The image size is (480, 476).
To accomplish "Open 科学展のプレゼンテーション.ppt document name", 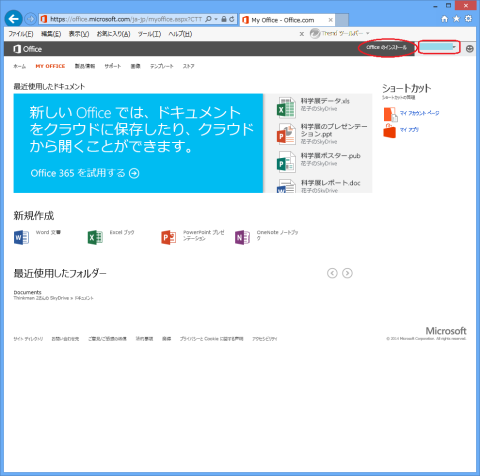I will (x=334, y=130).
